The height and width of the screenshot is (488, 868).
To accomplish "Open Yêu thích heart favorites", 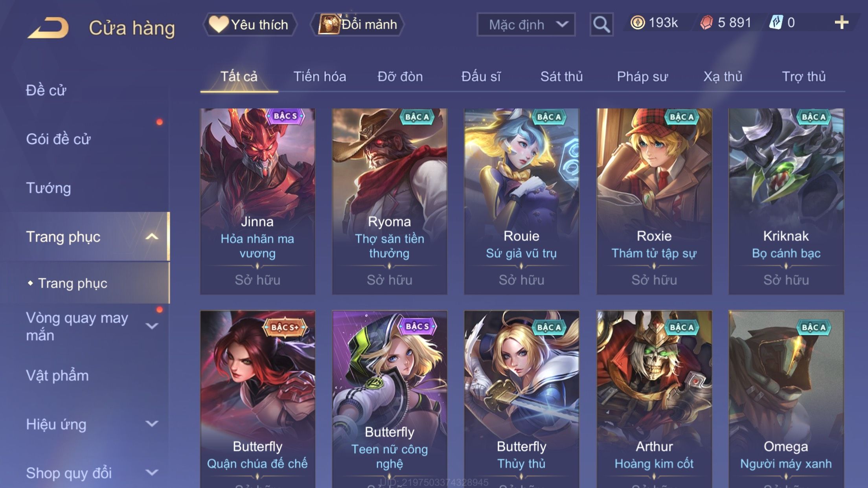I will (x=249, y=24).
